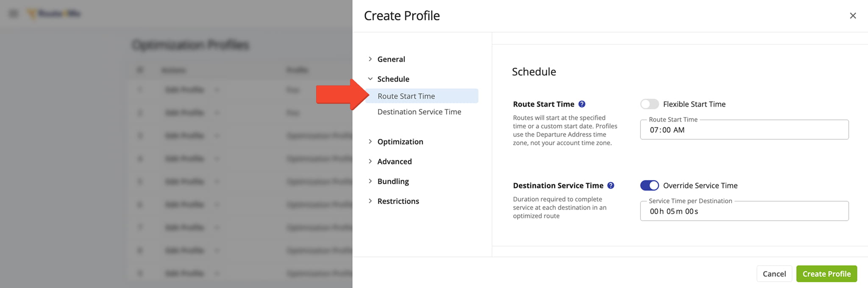Expand the Bundling section
Image resolution: width=868 pixels, height=288 pixels.
coord(393,182)
